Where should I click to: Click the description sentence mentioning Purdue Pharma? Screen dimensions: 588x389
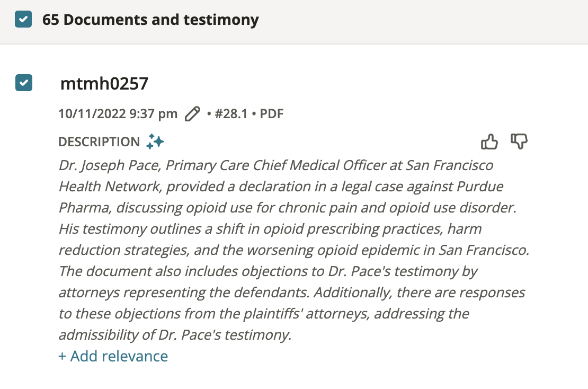(288, 187)
